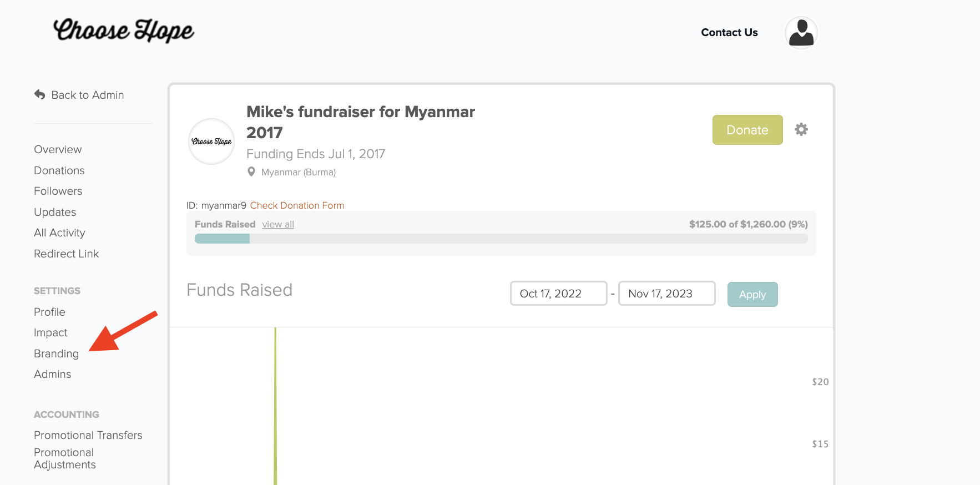Click the user profile avatar icon
The height and width of the screenshot is (485, 980).
[x=801, y=33]
